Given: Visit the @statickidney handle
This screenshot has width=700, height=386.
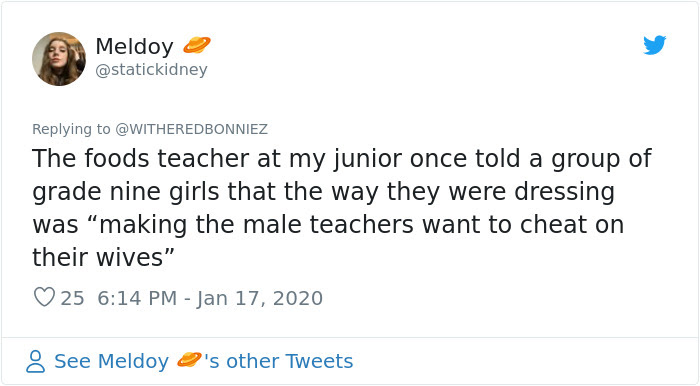Looking at the screenshot, I should coord(151,70).
